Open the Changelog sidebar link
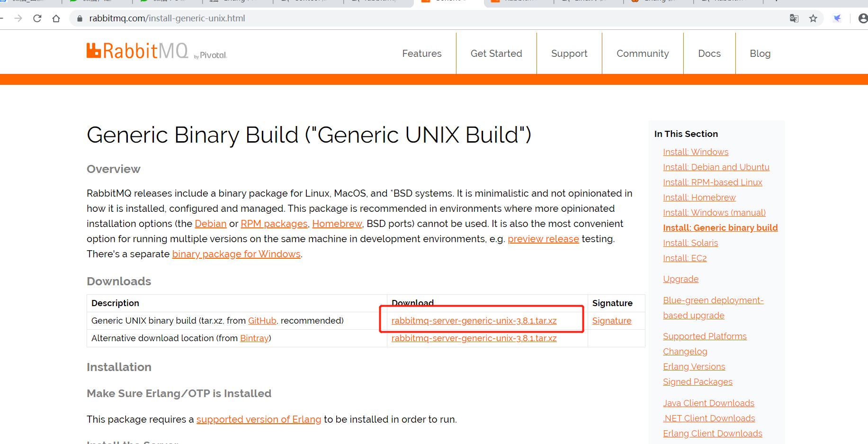 [x=685, y=352]
